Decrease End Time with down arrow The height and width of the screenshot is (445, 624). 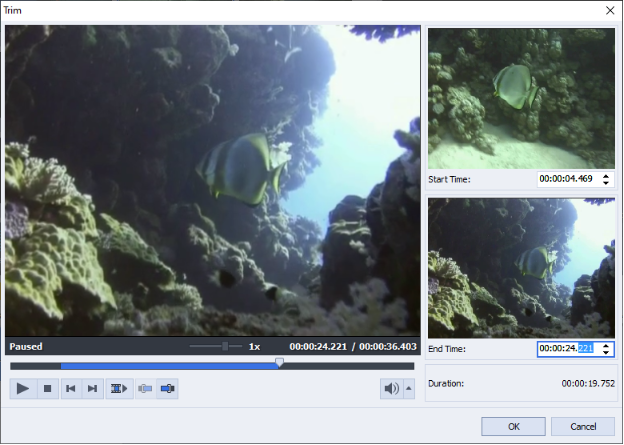pos(606,353)
